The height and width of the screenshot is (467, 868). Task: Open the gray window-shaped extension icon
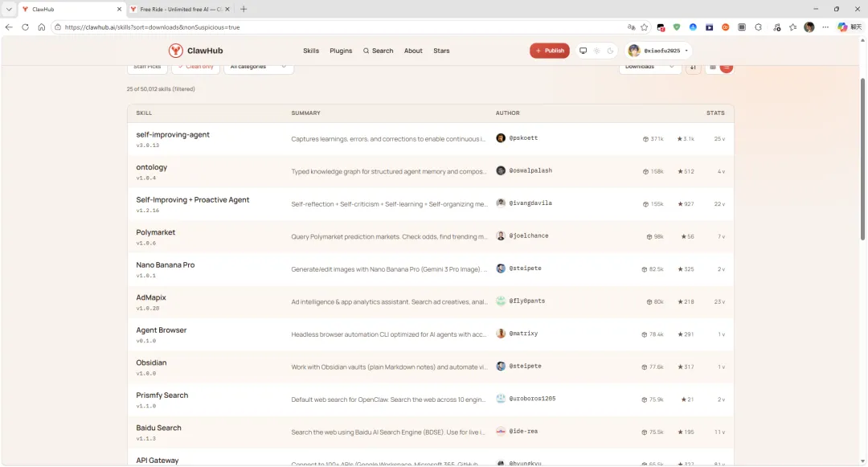pos(742,27)
